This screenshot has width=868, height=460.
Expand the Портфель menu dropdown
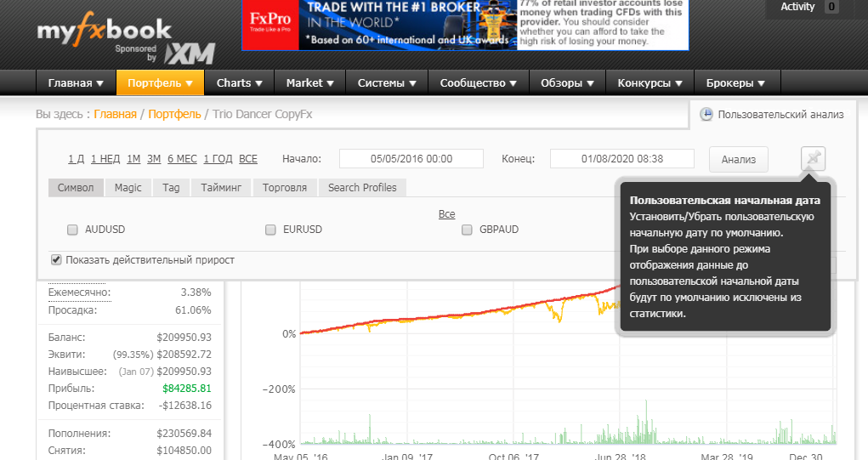click(160, 83)
